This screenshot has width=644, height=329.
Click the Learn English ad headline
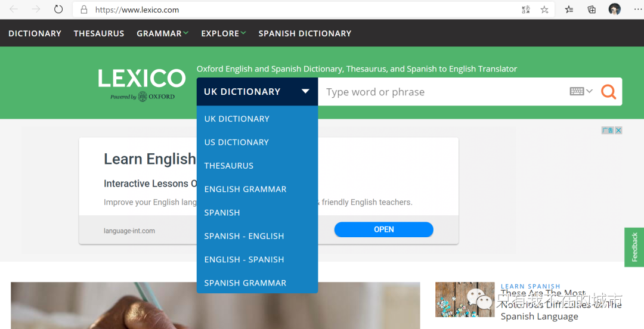(x=150, y=159)
